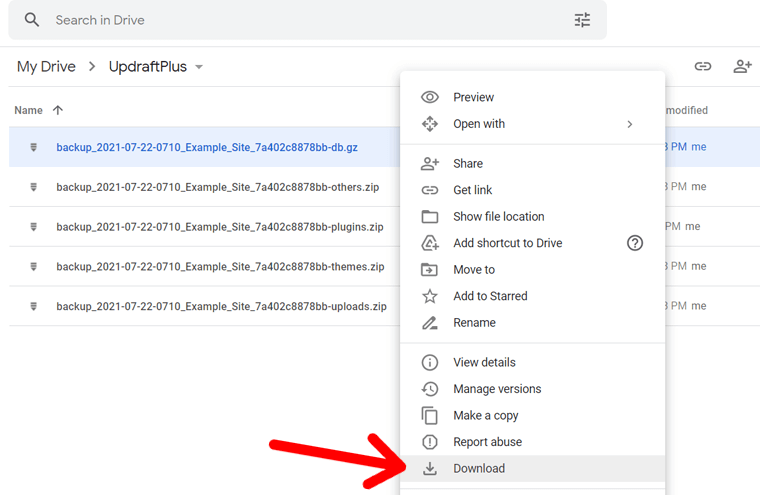Click Manage versions history icon
This screenshot has width=760, height=495.
(429, 389)
